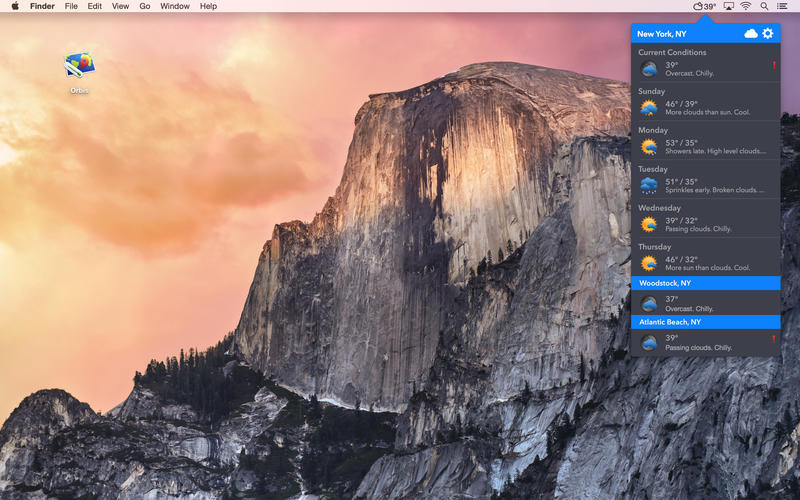The height and width of the screenshot is (500, 800).
Task: Open the AirPlay display menu icon
Action: click(x=728, y=6)
